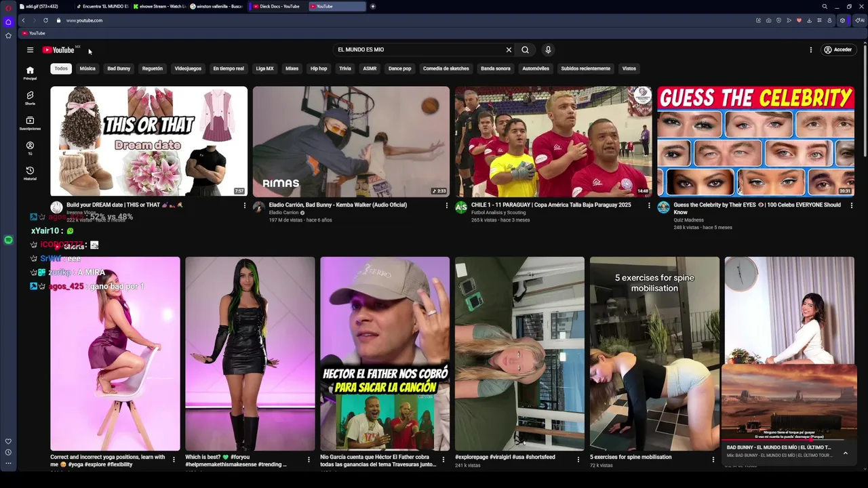Click the miniplayer video preview

[789, 402]
